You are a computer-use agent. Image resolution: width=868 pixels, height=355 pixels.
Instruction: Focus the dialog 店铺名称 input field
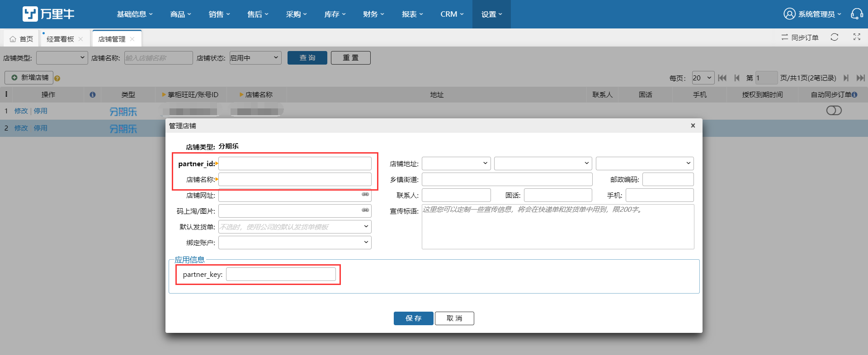click(295, 179)
